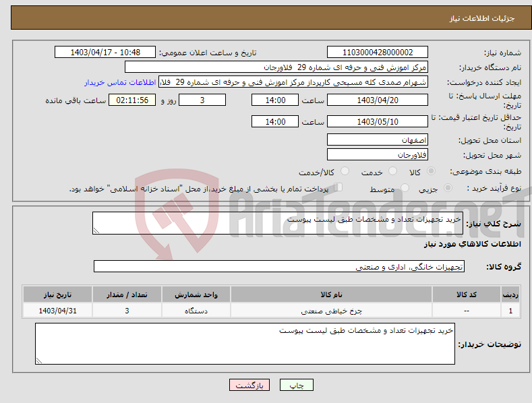
Task: Click the response deadline hour field 14:00
Action: [x=275, y=100]
